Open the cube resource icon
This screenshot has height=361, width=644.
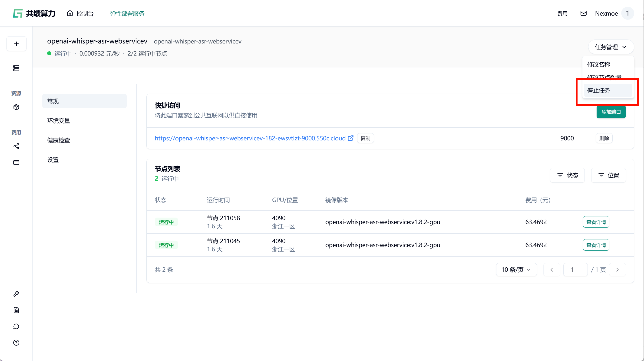coord(16,107)
